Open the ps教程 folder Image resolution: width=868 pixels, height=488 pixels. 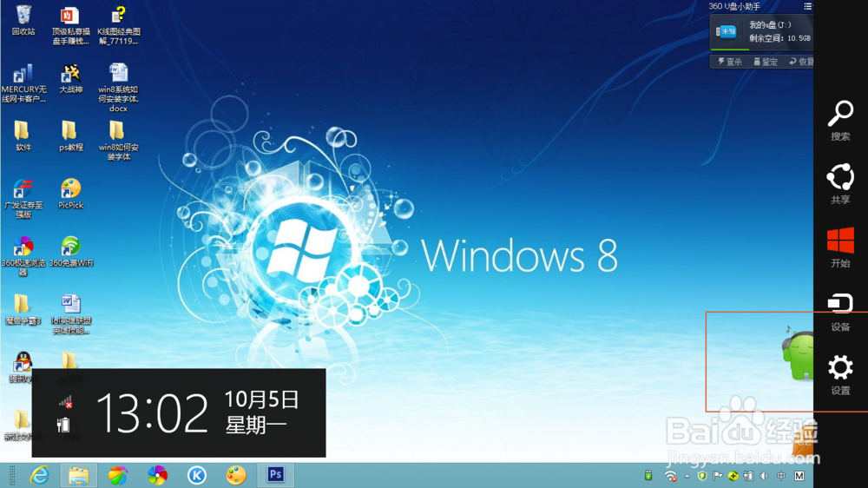(70, 135)
